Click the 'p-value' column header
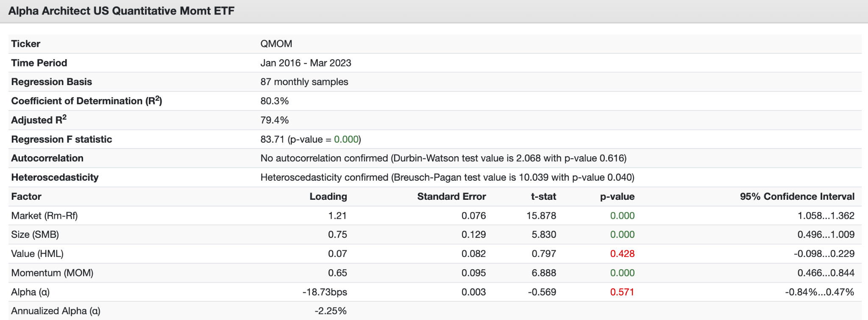 pyautogui.click(x=617, y=196)
